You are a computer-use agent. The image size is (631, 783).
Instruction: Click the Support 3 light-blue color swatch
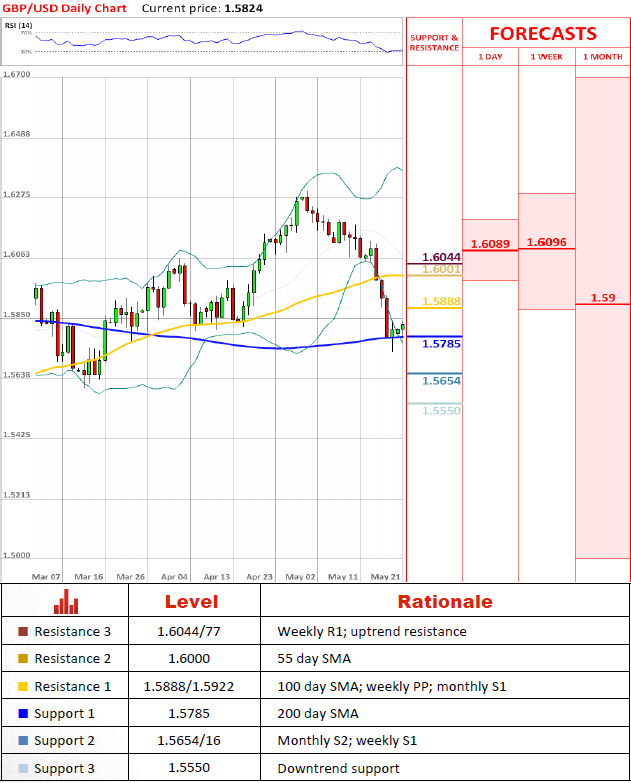tap(23, 769)
